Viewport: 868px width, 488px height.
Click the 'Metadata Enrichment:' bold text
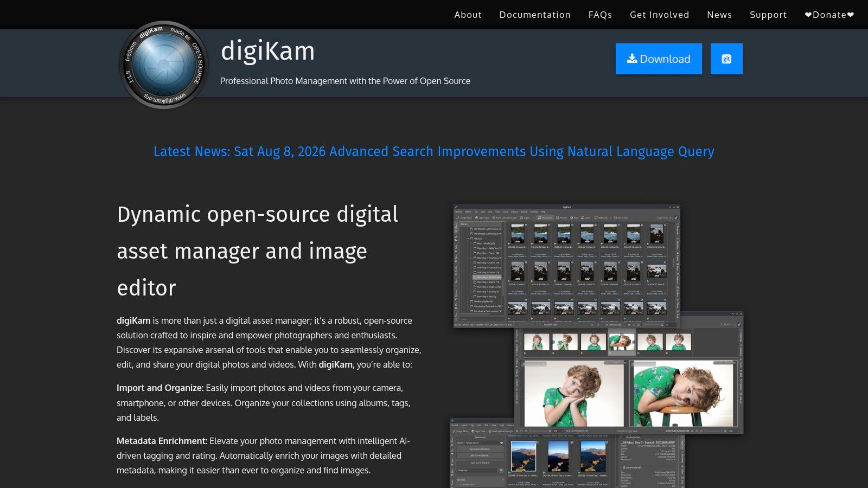[x=162, y=441]
